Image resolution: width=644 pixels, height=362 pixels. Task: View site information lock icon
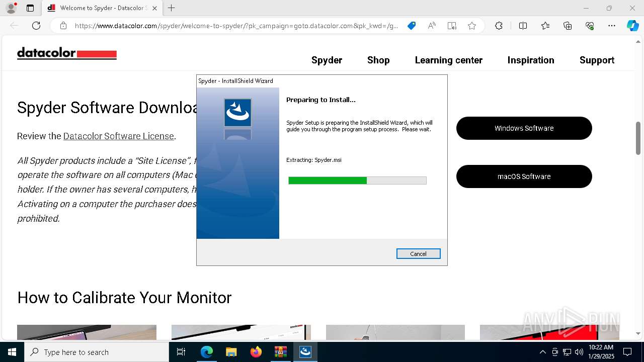click(63, 26)
